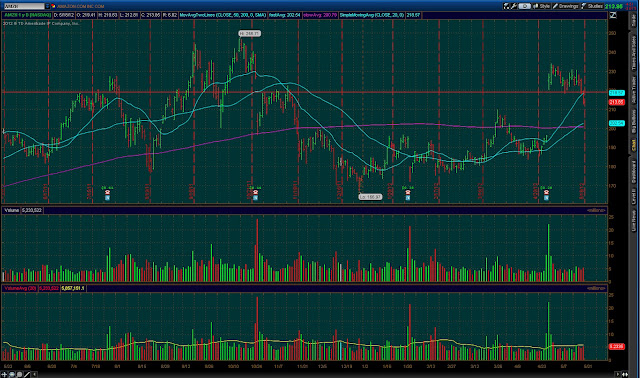Click the chart maximize icon above price axis
This screenshot has height=378, width=640.
[x=613, y=15]
